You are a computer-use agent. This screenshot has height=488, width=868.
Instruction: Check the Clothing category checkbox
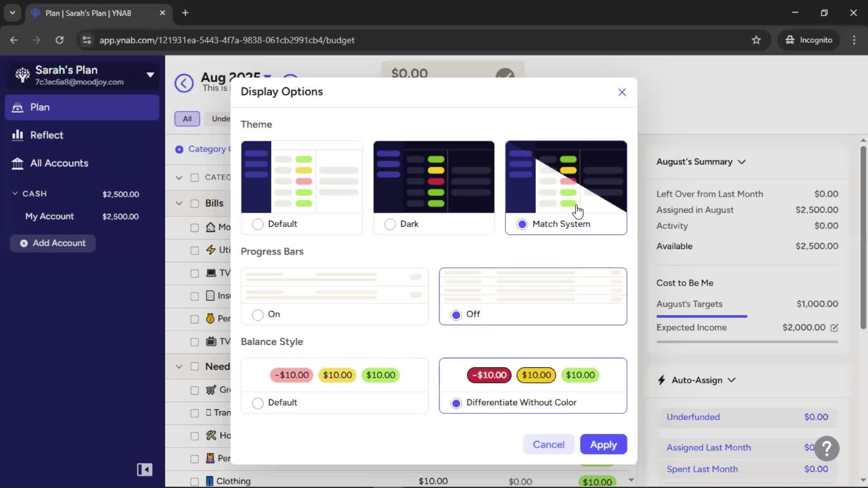[x=194, y=482]
